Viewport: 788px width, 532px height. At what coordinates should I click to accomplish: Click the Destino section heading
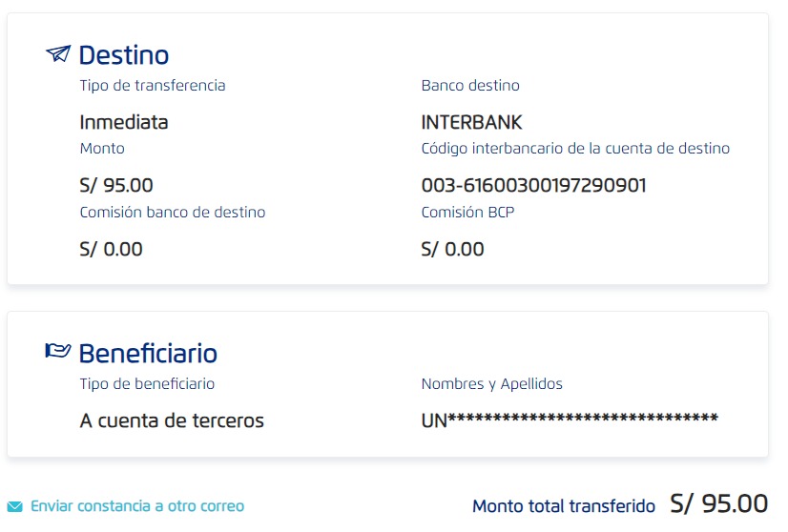pos(123,55)
